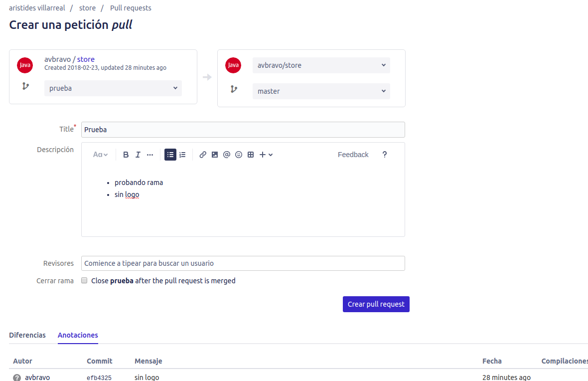This screenshot has width=588, height=381.
Task: Open the avbravo/store repository dropdown
Action: click(x=321, y=65)
